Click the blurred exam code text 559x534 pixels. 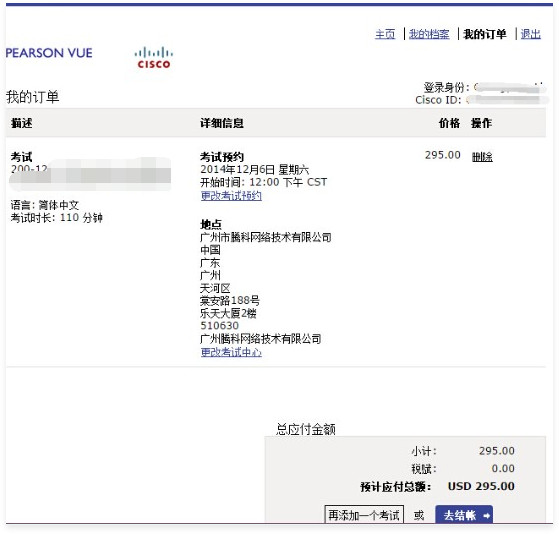tap(90, 174)
